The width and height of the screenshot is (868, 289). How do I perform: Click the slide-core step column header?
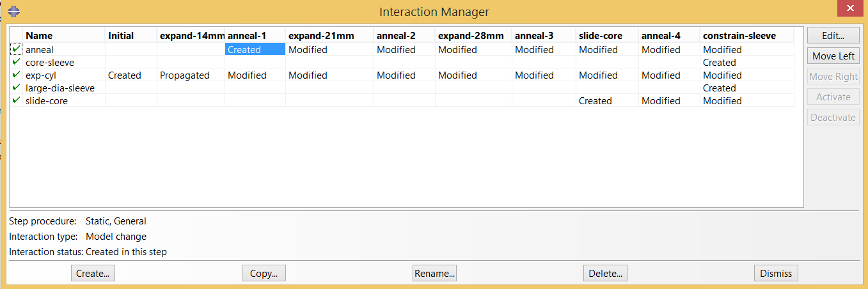(599, 35)
